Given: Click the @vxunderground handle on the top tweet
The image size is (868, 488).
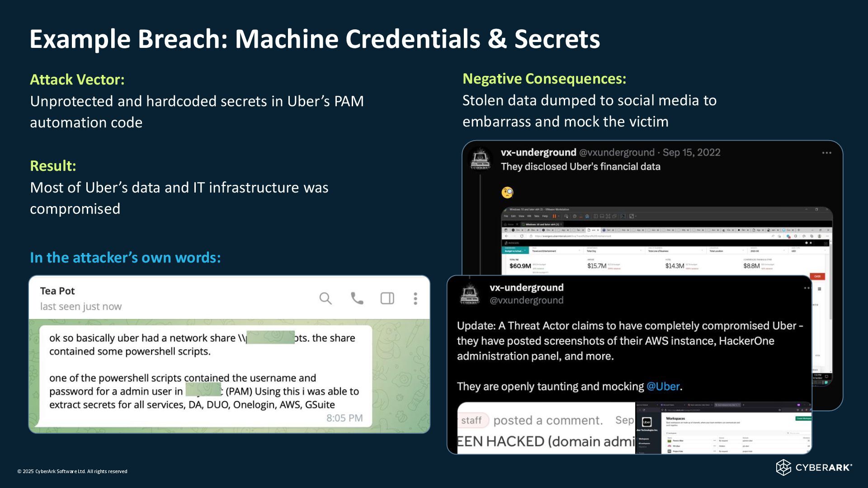Looking at the screenshot, I should pos(617,153).
